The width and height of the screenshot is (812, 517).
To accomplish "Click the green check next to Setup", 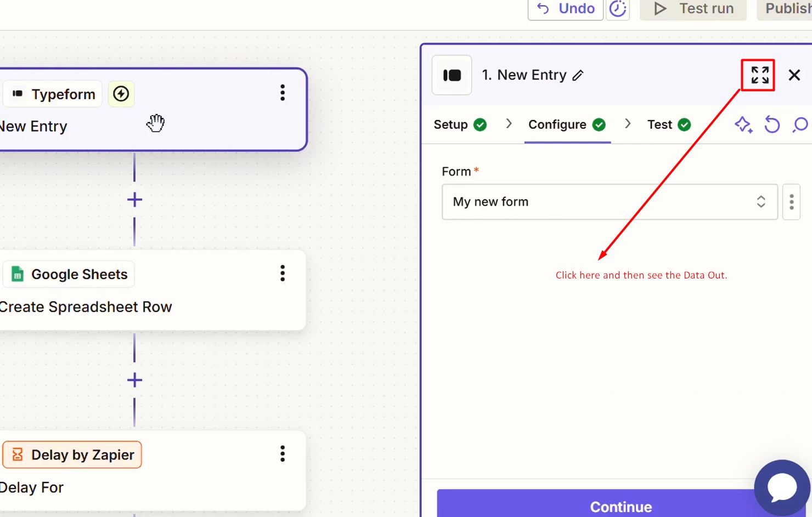I will click(x=480, y=125).
